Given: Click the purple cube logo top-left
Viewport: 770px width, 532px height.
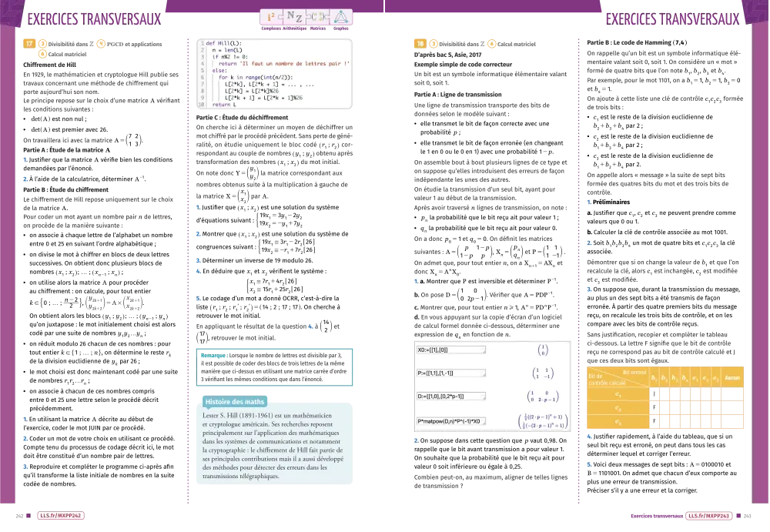Looking at the screenshot, I should pyautogui.click(x=9, y=13).
